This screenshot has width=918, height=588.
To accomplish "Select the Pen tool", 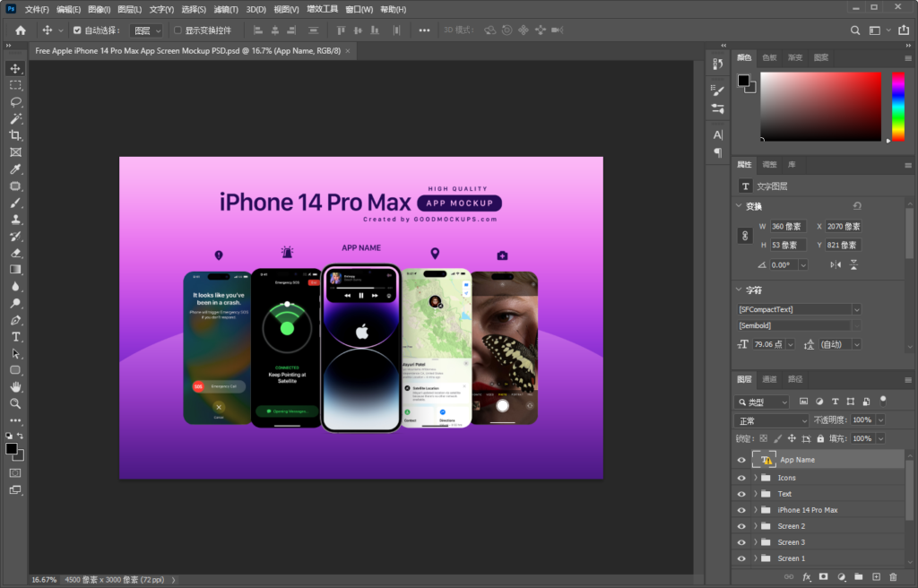I will [x=15, y=320].
